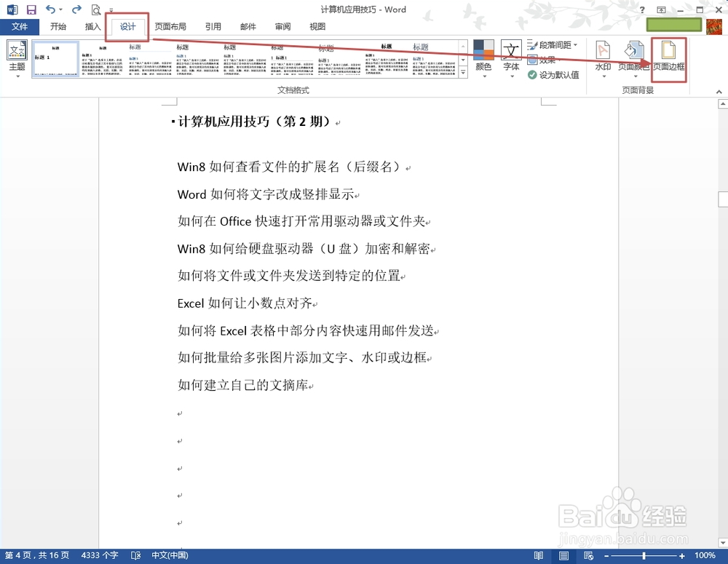
Task: Switch to the Home (开始) tab
Action: (x=58, y=26)
